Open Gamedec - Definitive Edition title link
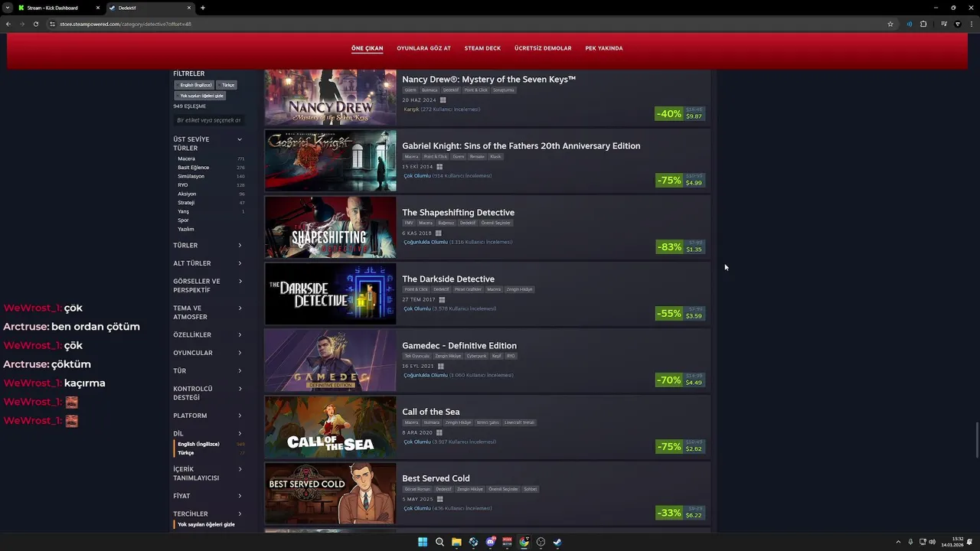The height and width of the screenshot is (551, 980). coord(459,345)
